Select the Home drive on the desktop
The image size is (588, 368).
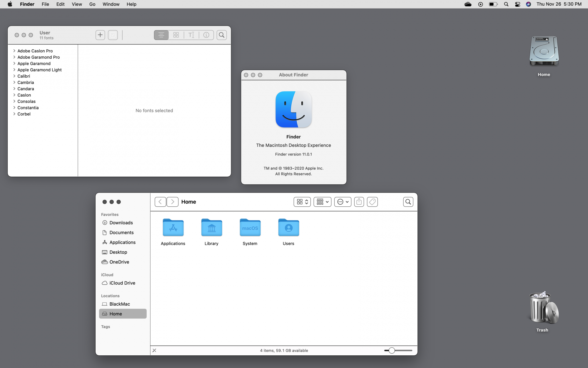pos(544,51)
